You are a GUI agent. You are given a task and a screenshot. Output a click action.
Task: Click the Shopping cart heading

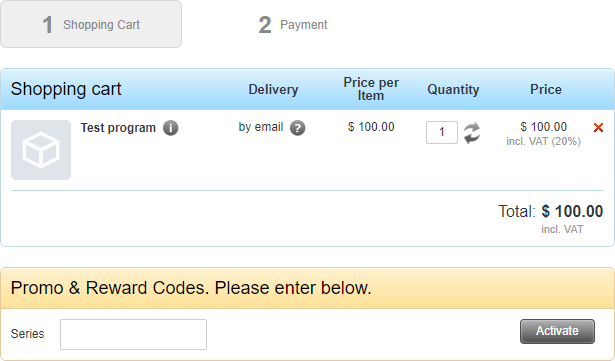click(x=66, y=89)
